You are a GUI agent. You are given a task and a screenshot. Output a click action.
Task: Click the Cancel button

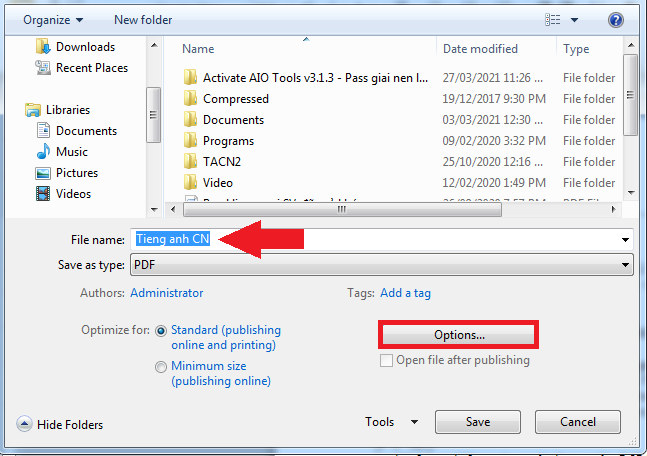[x=578, y=422]
